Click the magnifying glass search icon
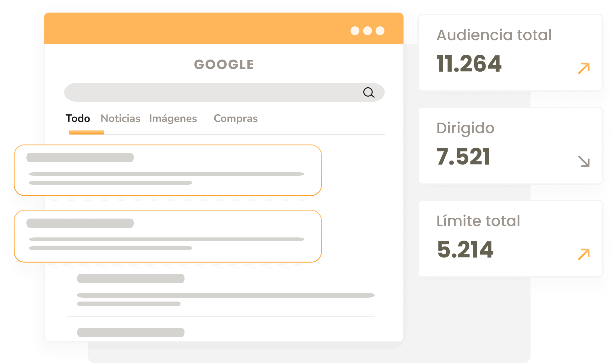 point(369,92)
